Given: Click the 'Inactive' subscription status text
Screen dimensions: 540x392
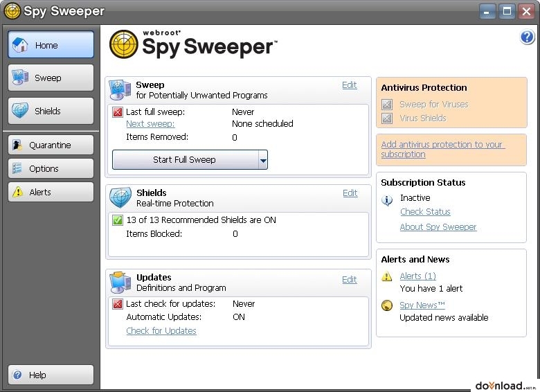Looking at the screenshot, I should pos(415,198).
